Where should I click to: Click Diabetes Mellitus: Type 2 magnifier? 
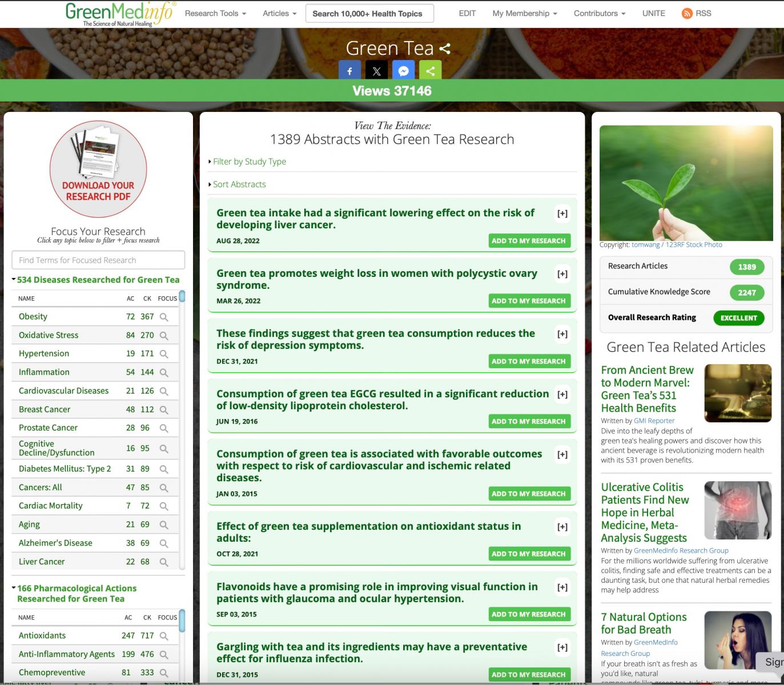[x=164, y=469]
